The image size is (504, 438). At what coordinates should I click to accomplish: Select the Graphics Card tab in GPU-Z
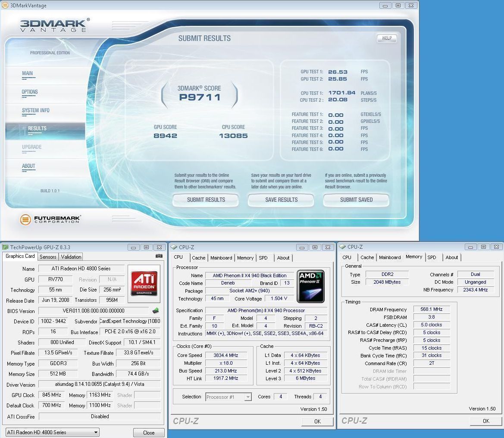(20, 256)
